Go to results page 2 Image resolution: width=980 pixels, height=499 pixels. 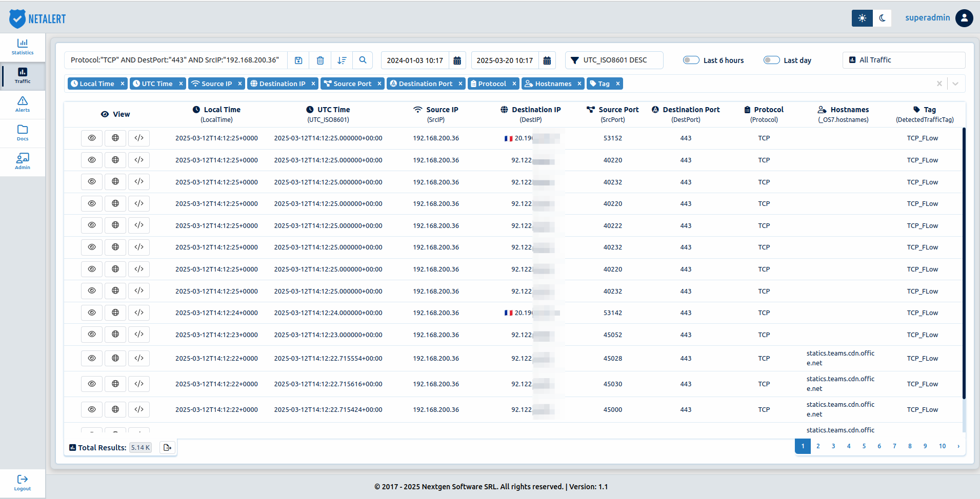(x=818, y=446)
